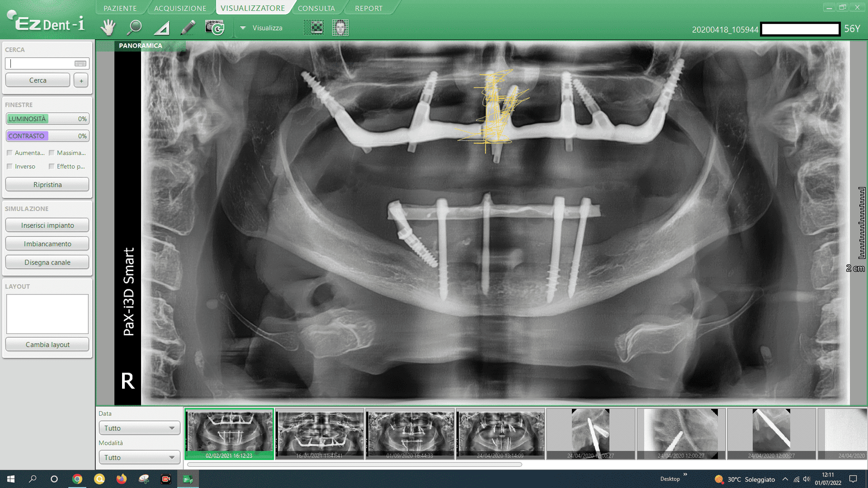Tick the Aumenta checkbox
Image resolution: width=868 pixels, height=488 pixels.
(x=10, y=153)
